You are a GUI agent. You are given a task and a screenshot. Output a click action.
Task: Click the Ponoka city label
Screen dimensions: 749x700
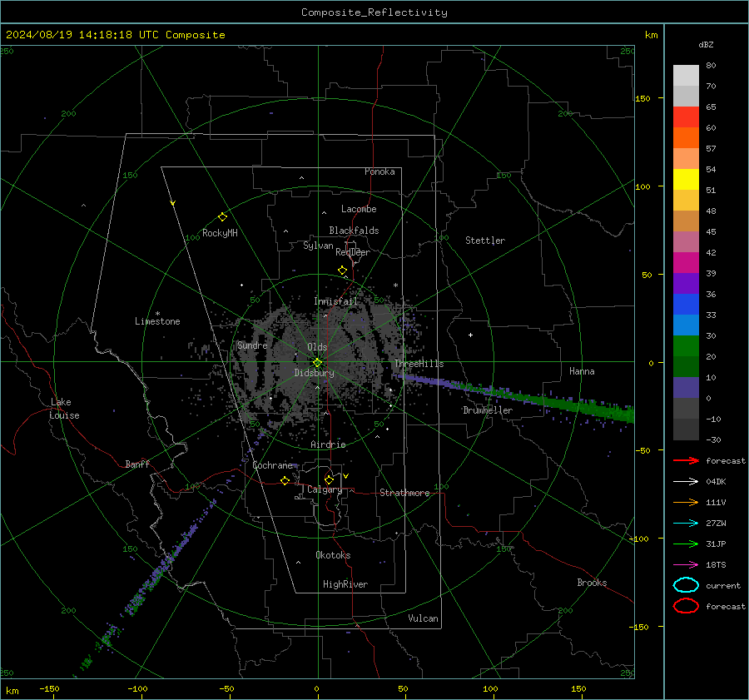coord(379,171)
